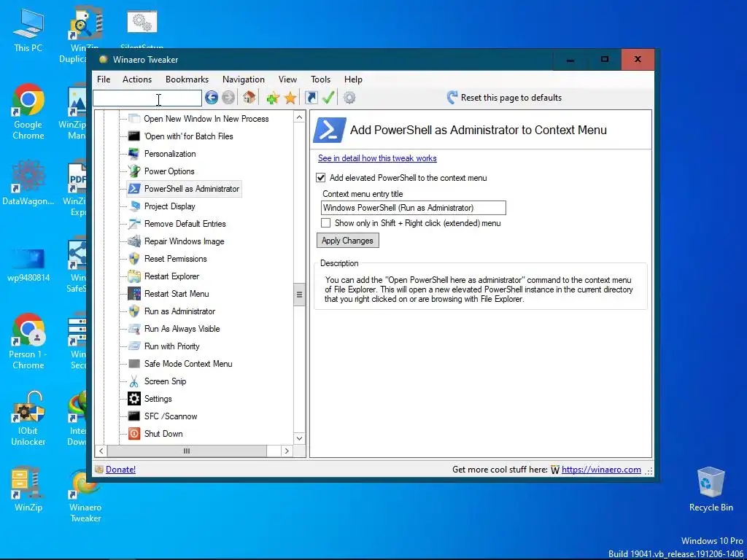The width and height of the screenshot is (747, 560).
Task: Open Google Chrome desktop shortcut
Action: (28, 112)
